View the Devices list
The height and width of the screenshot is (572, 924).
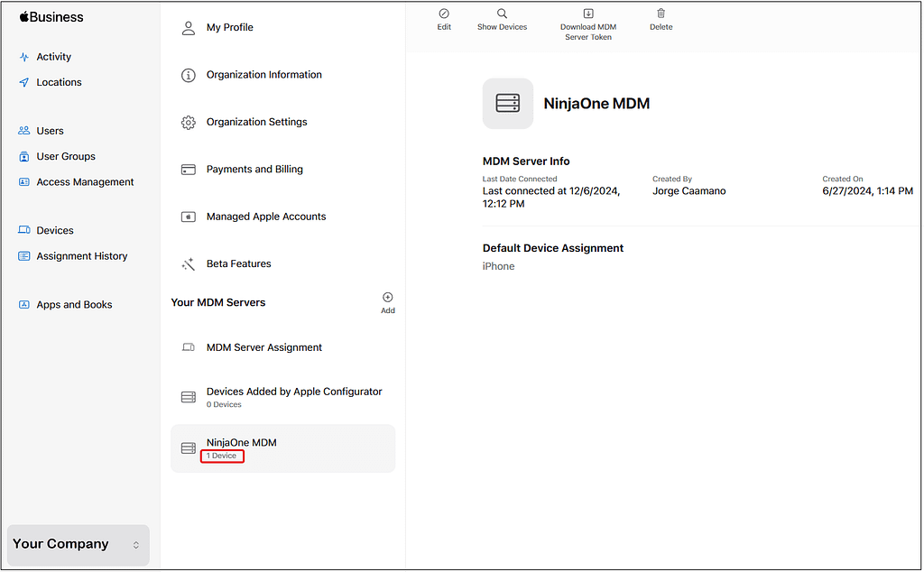point(55,230)
